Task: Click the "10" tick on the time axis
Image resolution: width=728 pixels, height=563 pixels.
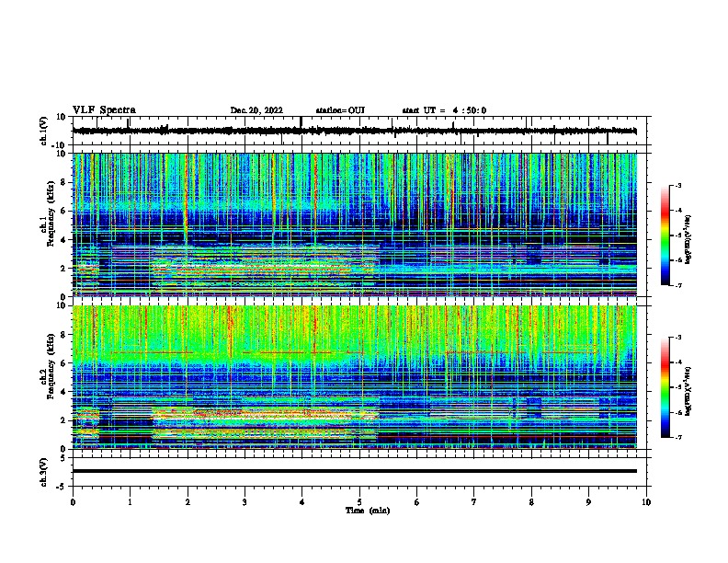Action: (646, 502)
